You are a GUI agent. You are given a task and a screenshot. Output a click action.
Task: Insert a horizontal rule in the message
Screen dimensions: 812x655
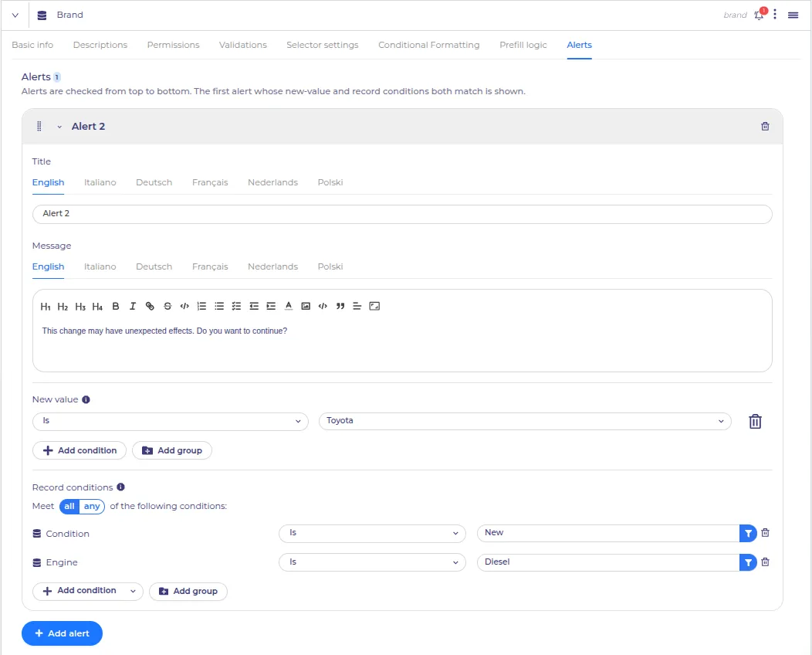coord(357,306)
